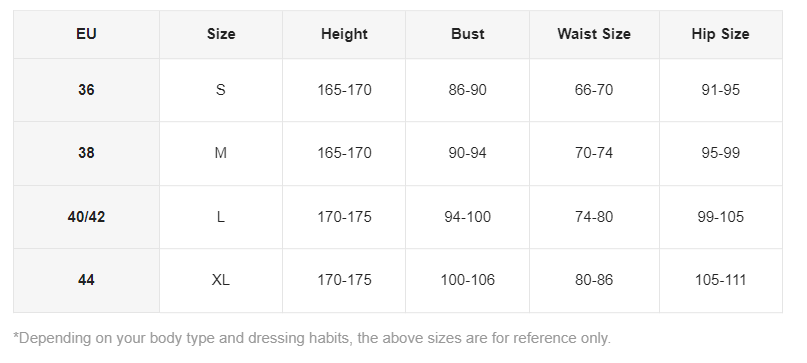Click the Waist Size header cell
807x363 pixels.
pos(594,34)
